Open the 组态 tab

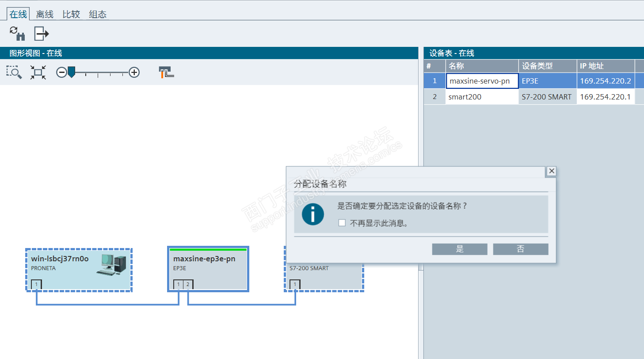[98, 14]
